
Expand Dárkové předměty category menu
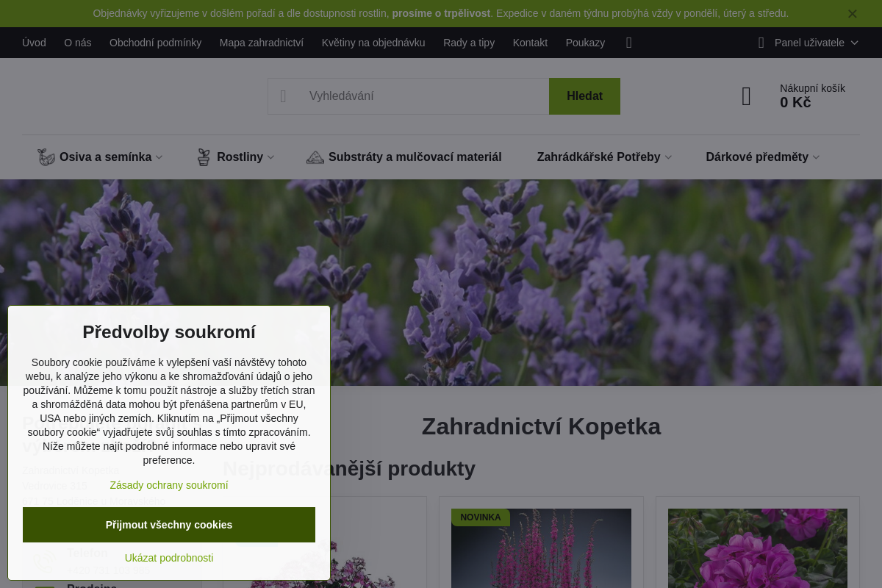point(762,157)
